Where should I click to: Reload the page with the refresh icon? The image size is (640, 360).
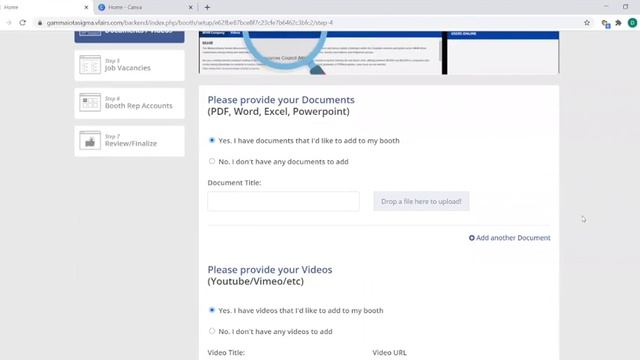tap(22, 23)
